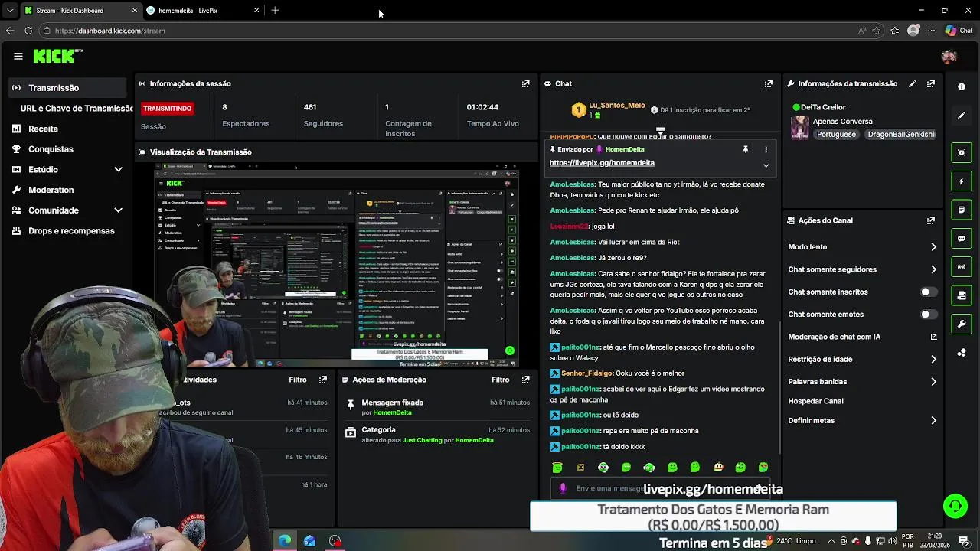Collapse the pinned message chevron
980x551 pixels.
[x=766, y=165]
